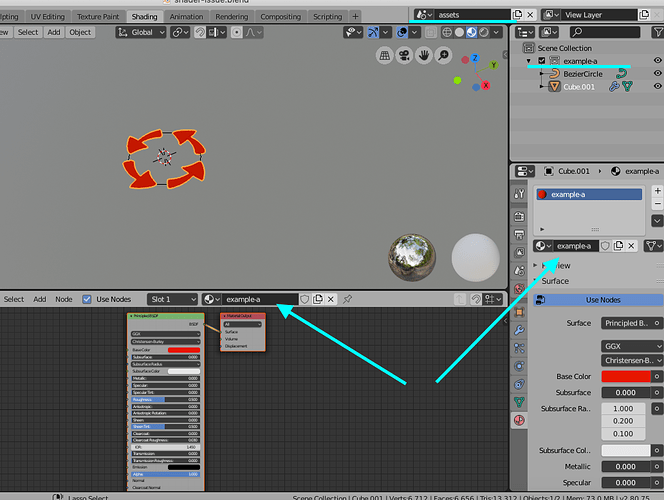Open viewport shading options dropdown arrow
The width and height of the screenshot is (664, 500).
click(496, 33)
